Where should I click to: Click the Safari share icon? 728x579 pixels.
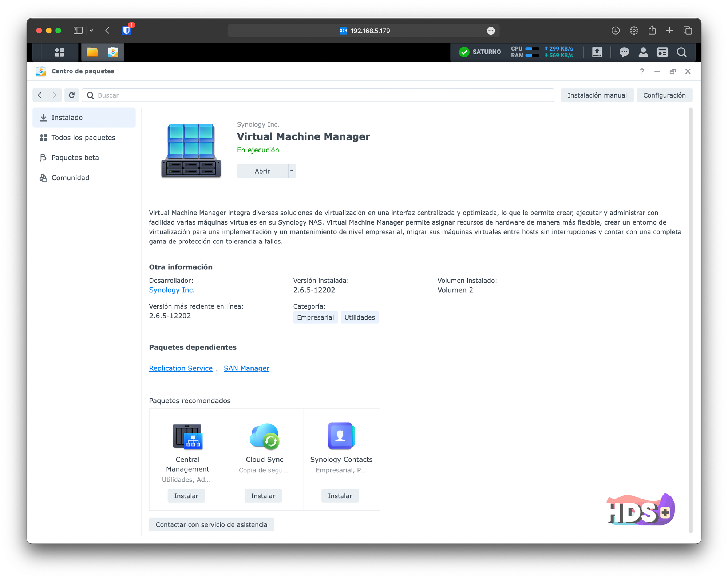[652, 31]
